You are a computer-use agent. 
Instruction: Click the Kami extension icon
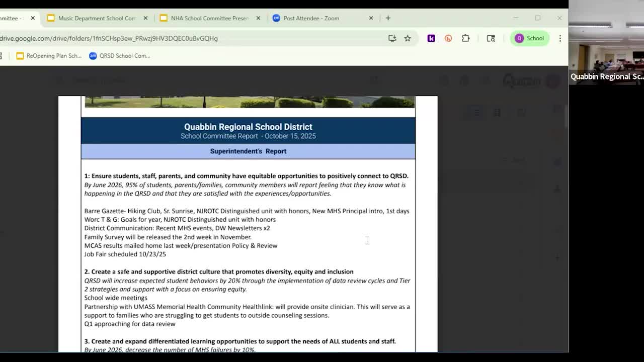click(x=431, y=38)
